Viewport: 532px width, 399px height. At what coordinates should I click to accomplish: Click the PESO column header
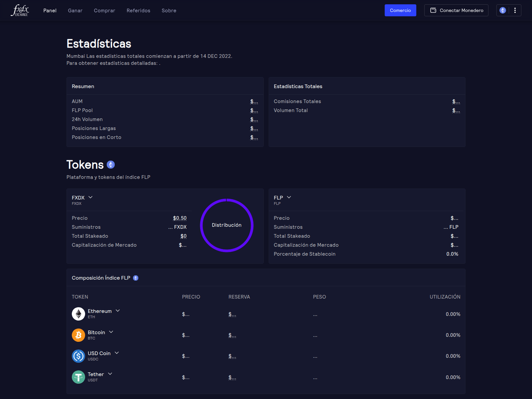point(320,297)
